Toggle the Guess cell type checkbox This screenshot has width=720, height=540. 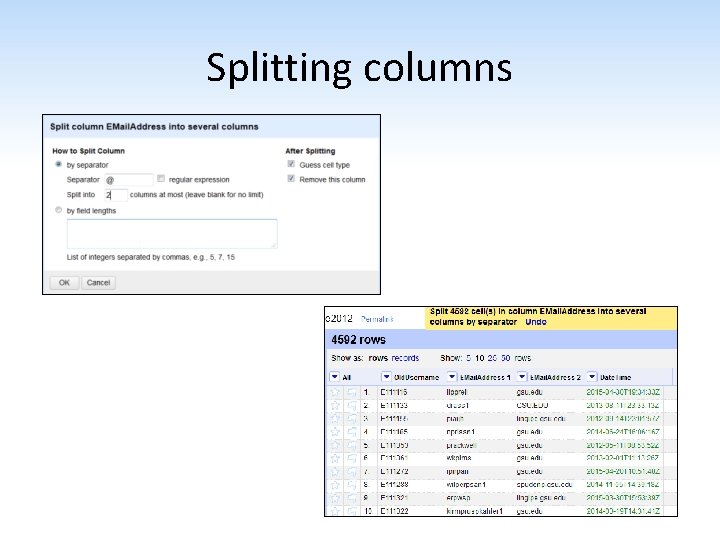click(291, 164)
